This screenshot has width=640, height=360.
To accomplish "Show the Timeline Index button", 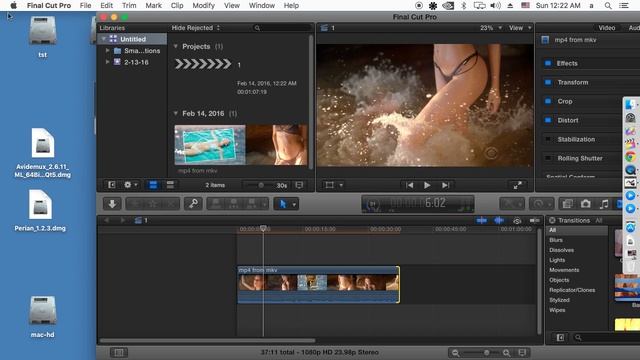I will pyautogui.click(x=119, y=352).
